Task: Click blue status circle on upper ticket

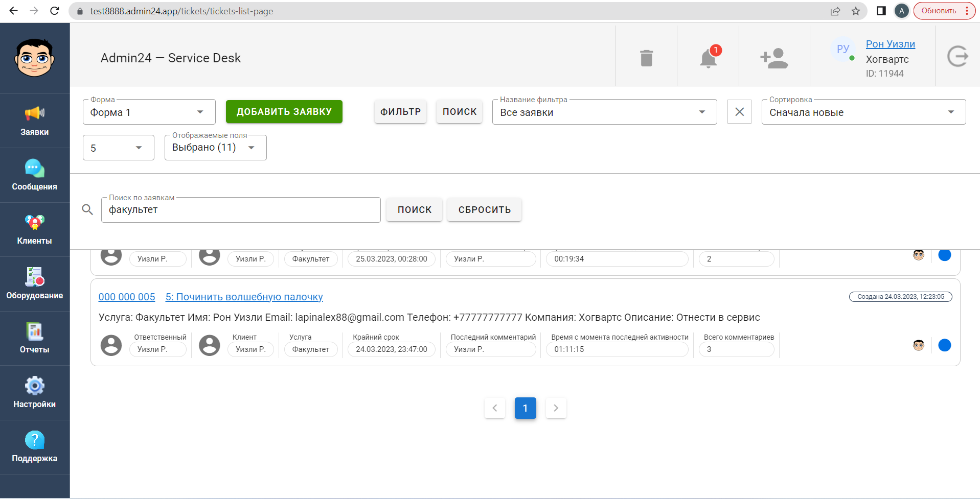Action: 945,255
